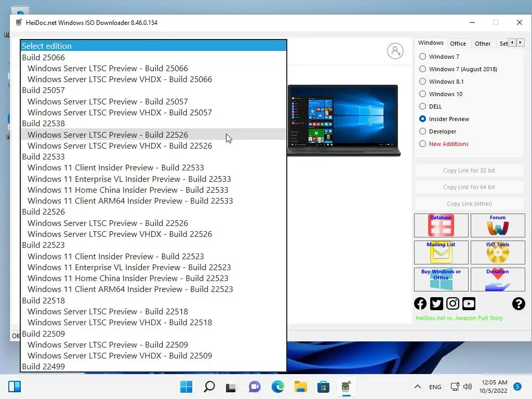Click Copy Link for 64 bit

pyautogui.click(x=469, y=187)
